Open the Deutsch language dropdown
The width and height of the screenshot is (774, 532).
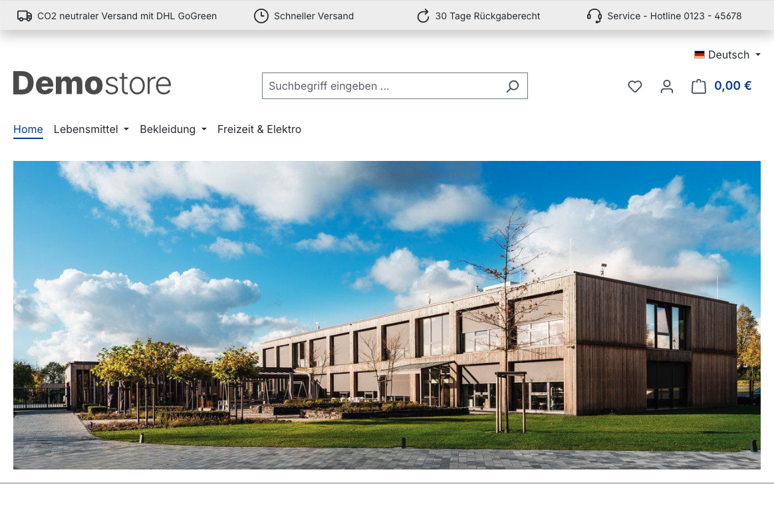coord(729,55)
